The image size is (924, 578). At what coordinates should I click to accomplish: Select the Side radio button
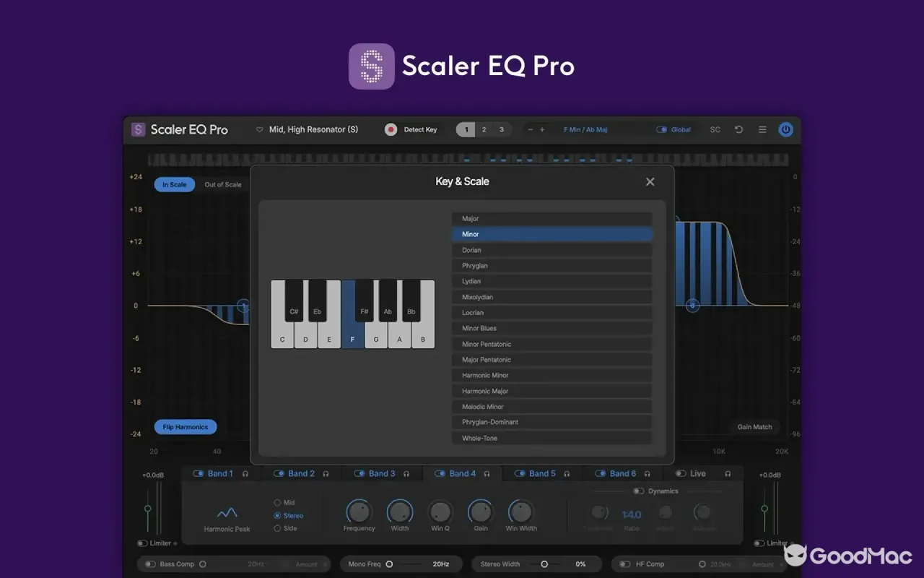(277, 528)
